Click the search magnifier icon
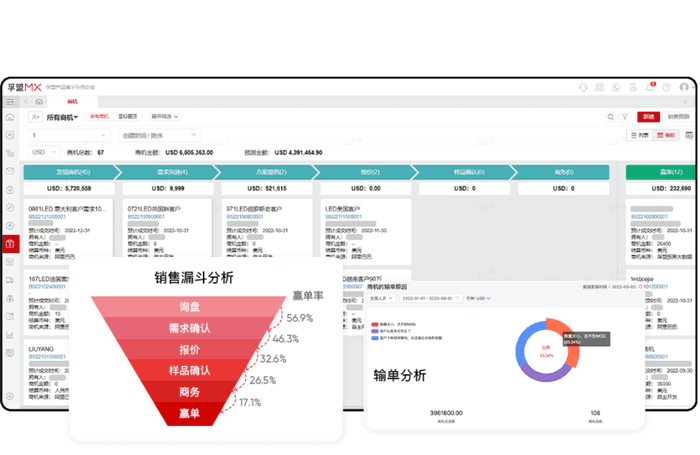Viewport: 700px width, 455px height. coord(610,117)
